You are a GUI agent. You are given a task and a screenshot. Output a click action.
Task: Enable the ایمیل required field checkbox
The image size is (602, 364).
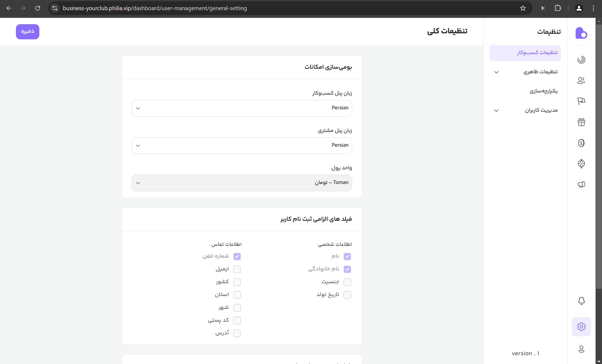237,269
